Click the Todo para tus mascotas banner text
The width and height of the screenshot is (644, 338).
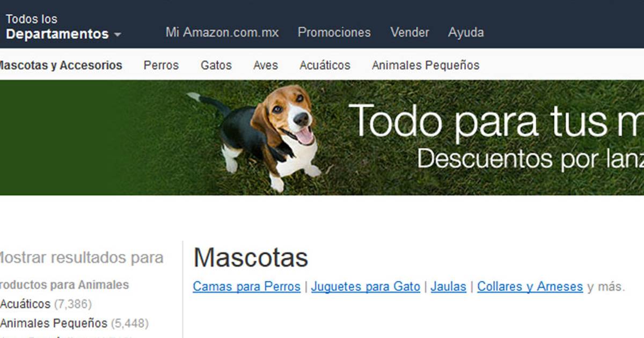pos(496,121)
